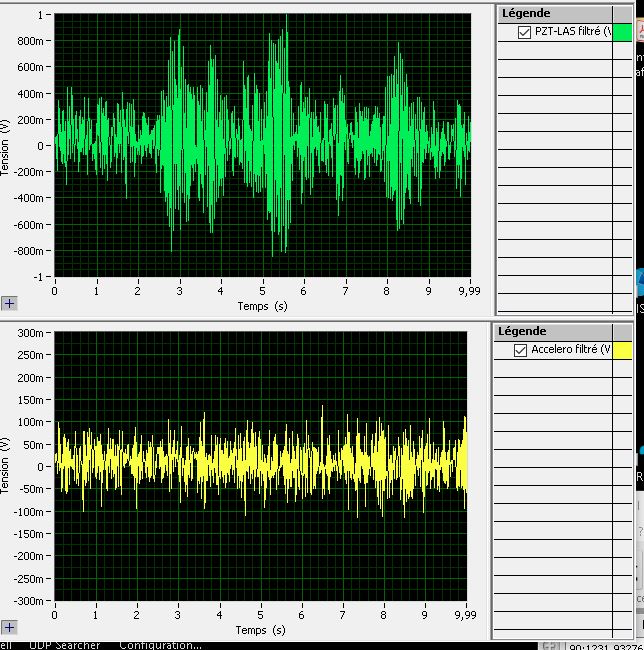Click the bottom graph's Légende header
This screenshot has width=644, height=650.
click(x=524, y=331)
